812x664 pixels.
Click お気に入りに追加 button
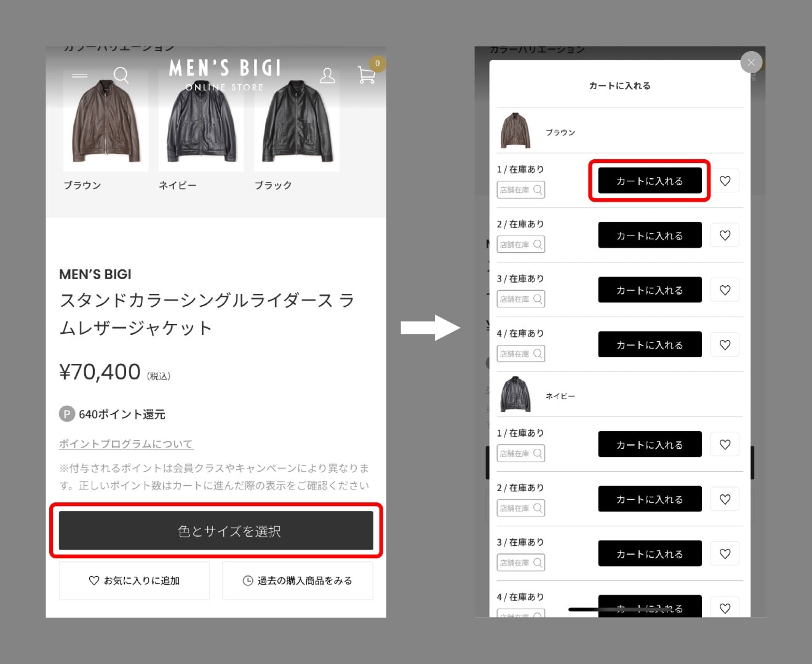[x=134, y=580]
